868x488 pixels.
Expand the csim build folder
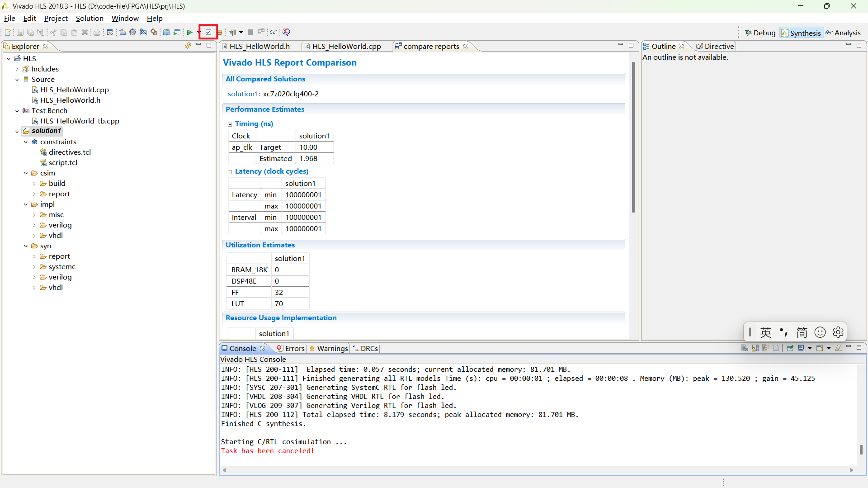34,184
